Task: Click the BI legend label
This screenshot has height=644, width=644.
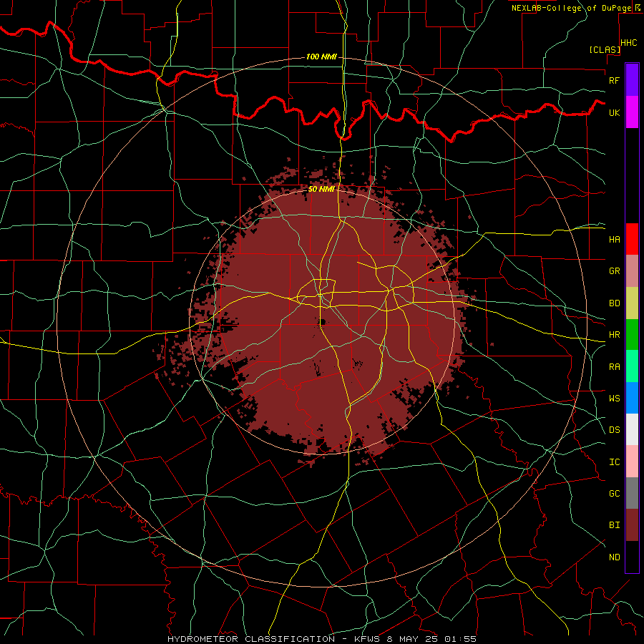Action: pos(614,525)
